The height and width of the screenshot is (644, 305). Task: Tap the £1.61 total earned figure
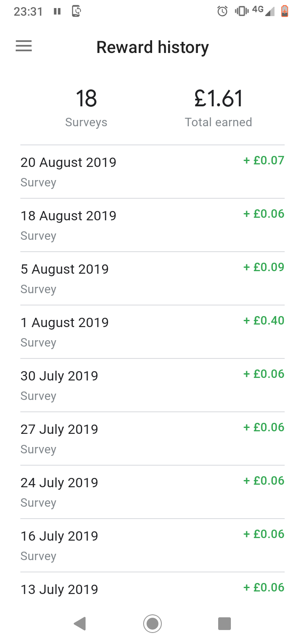[219, 99]
